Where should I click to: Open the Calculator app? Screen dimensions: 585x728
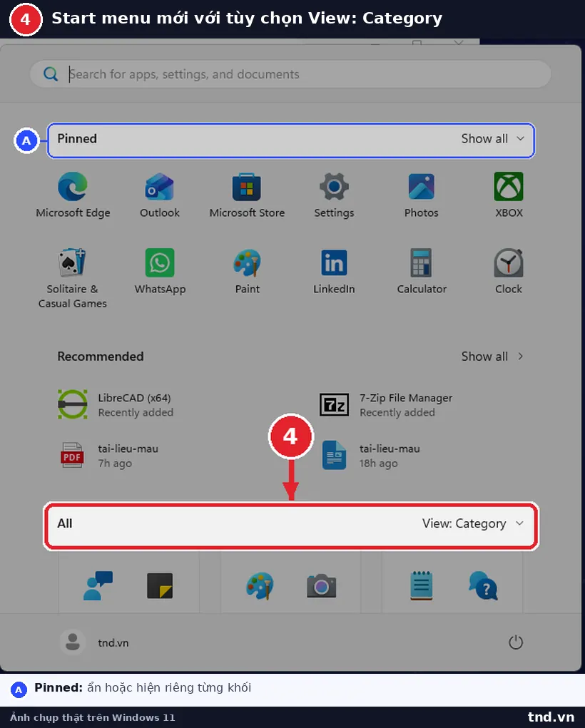pos(422,271)
